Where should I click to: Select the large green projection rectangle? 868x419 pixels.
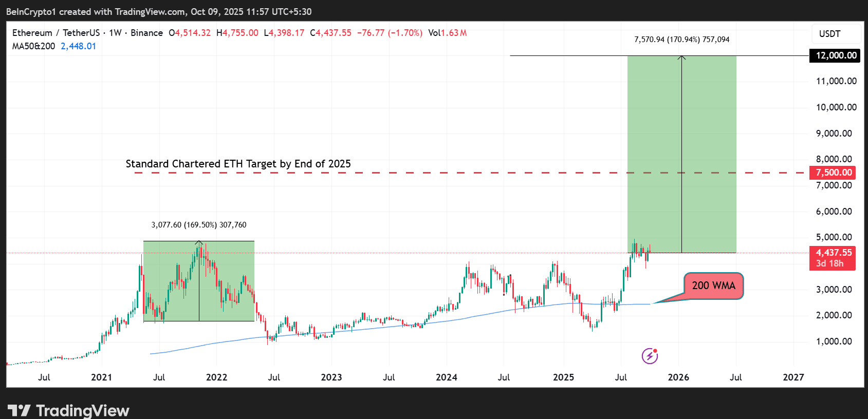[681, 154]
